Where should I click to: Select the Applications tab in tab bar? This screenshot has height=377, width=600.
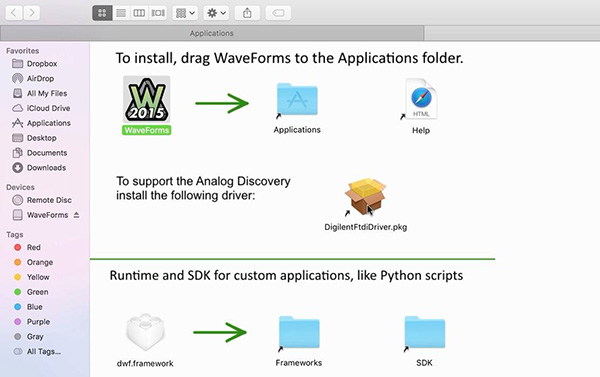pos(212,33)
